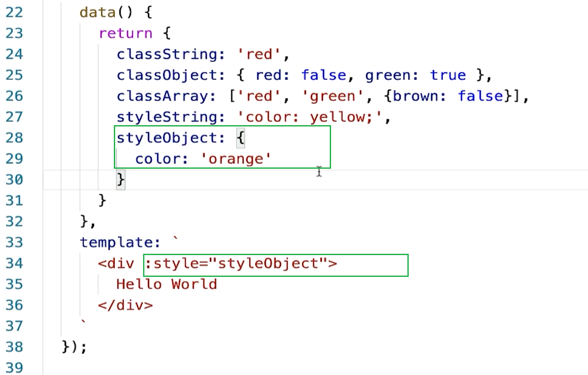Click line number 28 in the gutter
This screenshot has width=588, height=375.
coord(14,138)
